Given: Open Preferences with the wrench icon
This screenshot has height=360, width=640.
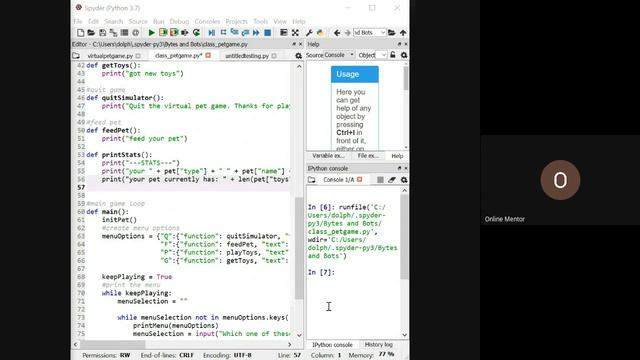Looking at the screenshot, I should (309, 33).
